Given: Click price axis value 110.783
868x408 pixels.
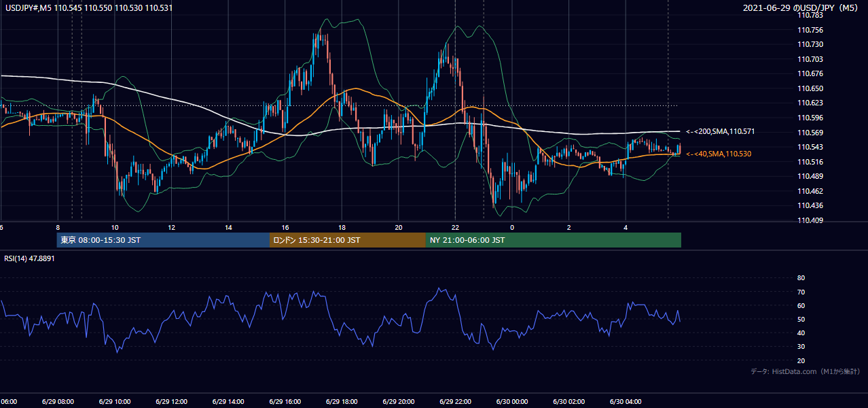Looking at the screenshot, I should click(812, 16).
